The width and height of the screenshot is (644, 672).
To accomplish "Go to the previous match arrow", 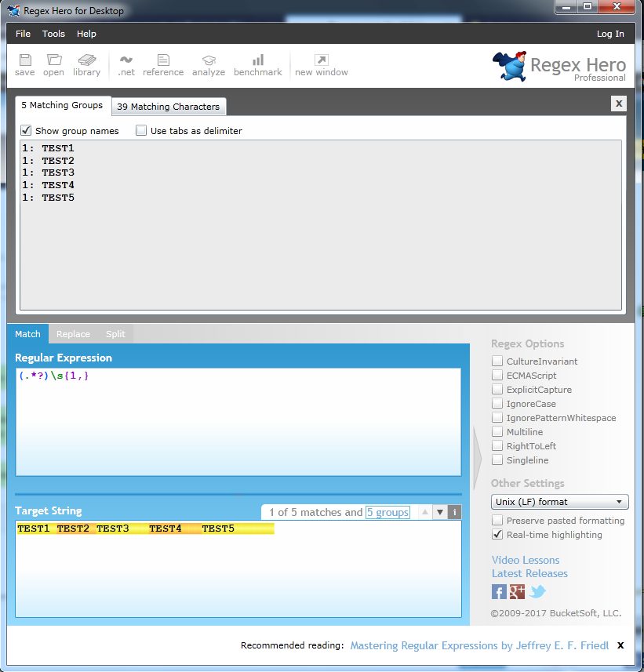I will [425, 512].
